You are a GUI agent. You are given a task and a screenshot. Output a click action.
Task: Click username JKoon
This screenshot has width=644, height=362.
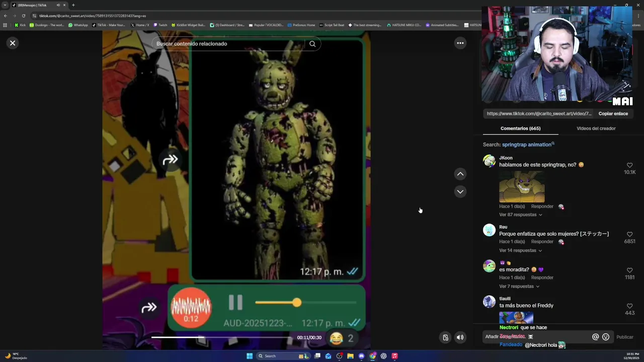[x=506, y=158]
